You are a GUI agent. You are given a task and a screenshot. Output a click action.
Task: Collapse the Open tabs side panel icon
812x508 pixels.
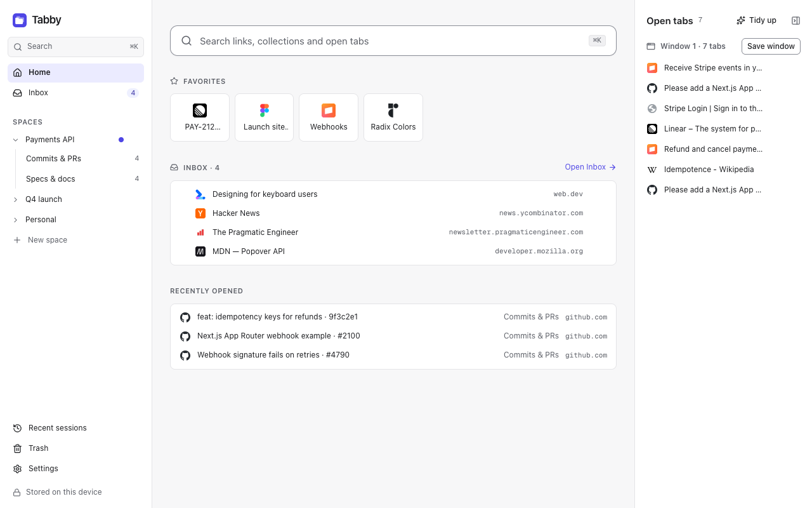tap(796, 20)
